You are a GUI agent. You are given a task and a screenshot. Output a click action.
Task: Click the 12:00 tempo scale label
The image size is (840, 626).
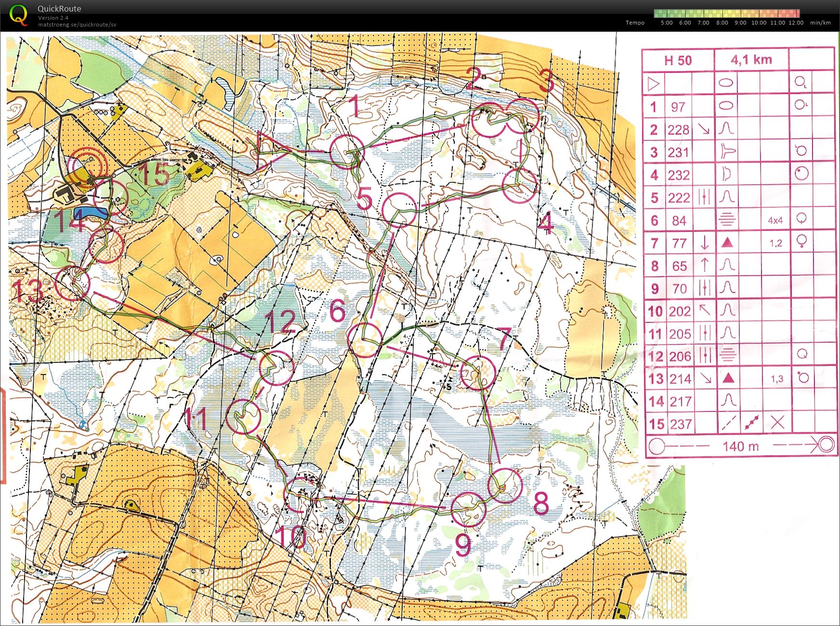click(x=796, y=23)
